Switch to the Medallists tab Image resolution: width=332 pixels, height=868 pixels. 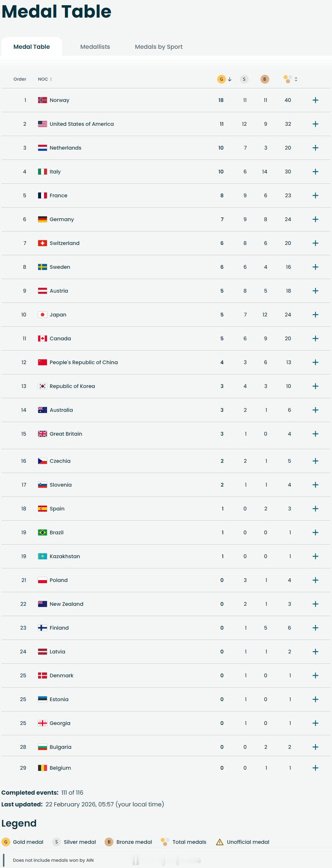pos(95,47)
